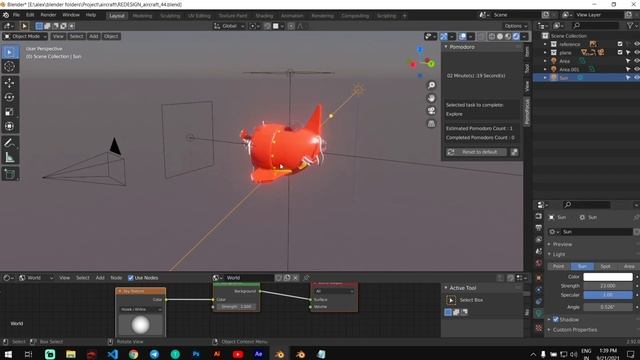Expand the plane collection in outliner

[x=545, y=53]
